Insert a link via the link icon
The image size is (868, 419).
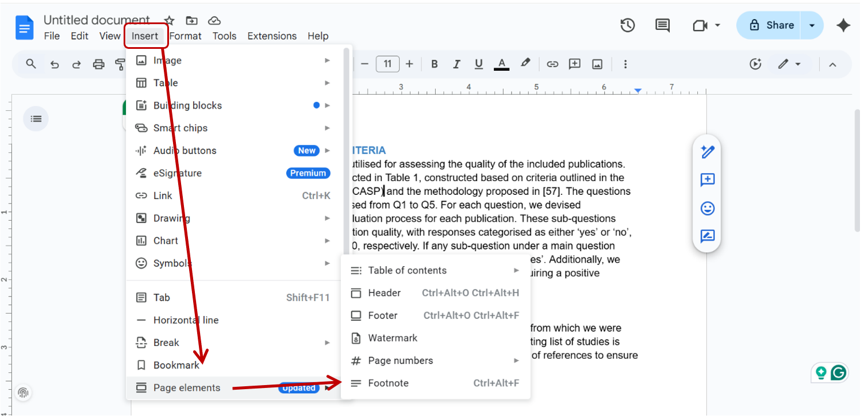(552, 64)
